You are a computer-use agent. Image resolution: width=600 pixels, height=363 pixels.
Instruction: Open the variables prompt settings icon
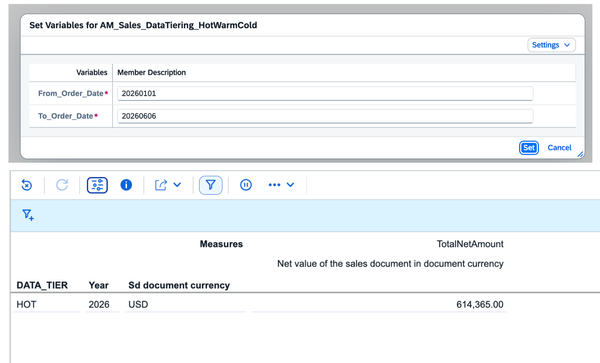pos(97,185)
